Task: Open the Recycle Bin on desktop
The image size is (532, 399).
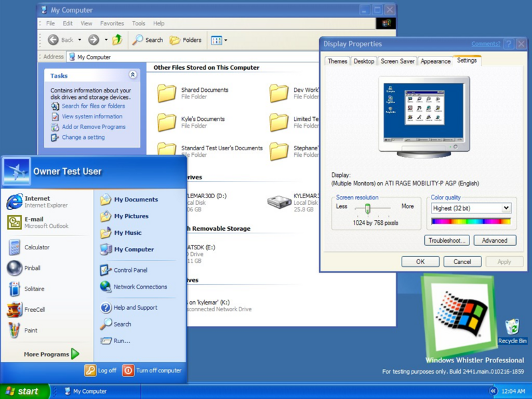Action: tap(512, 331)
